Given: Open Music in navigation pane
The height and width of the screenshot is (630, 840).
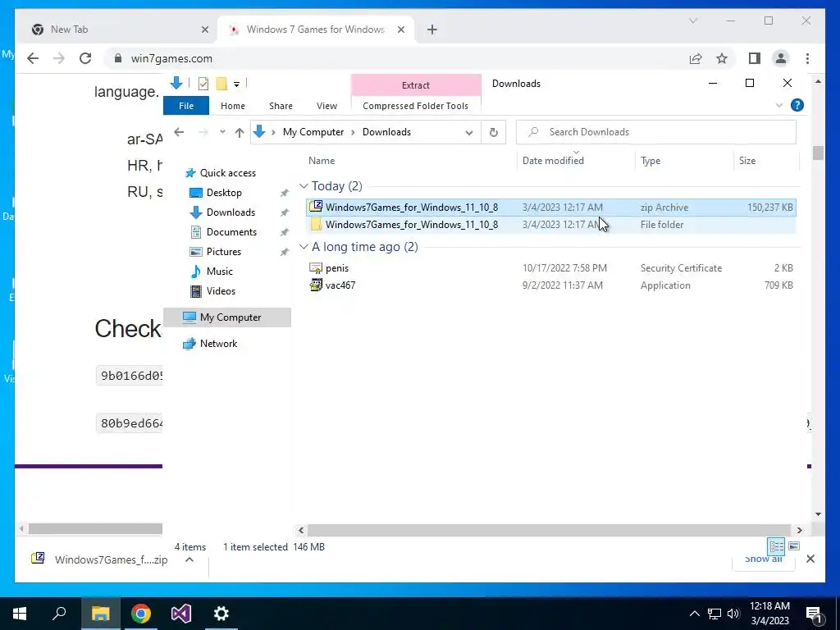Looking at the screenshot, I should click(x=219, y=272).
